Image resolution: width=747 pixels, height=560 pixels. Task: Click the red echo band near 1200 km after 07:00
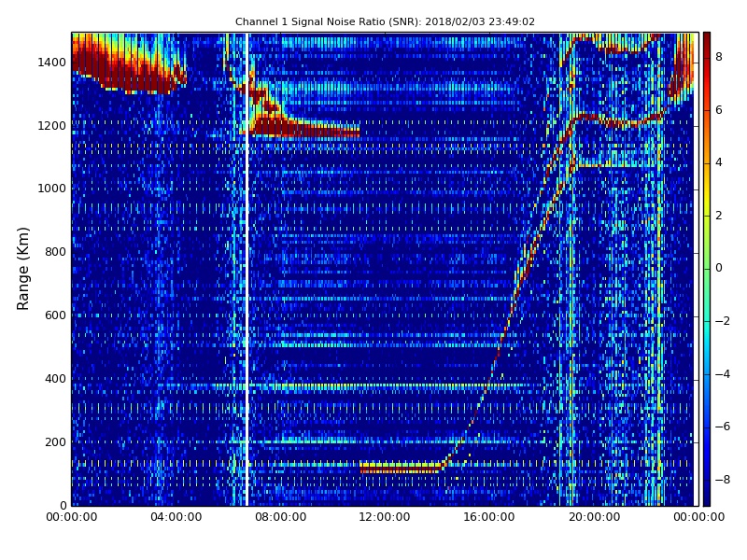coord(305,129)
